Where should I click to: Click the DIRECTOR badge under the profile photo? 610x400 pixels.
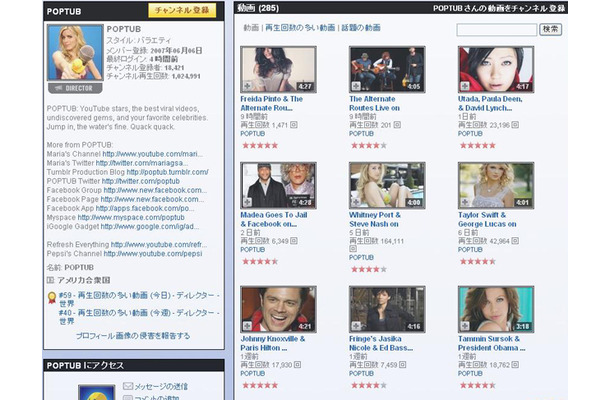click(x=75, y=88)
